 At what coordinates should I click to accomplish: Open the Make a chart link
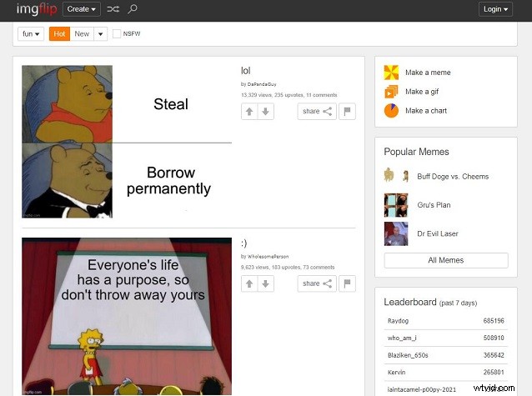tap(426, 111)
